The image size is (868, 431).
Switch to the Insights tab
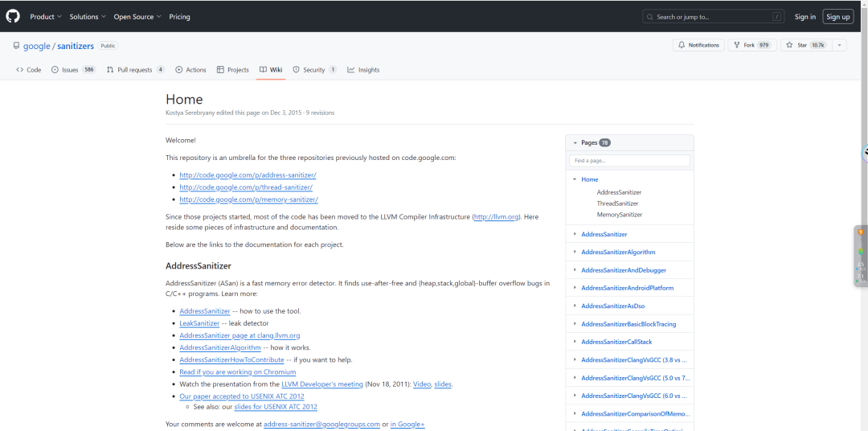point(363,70)
